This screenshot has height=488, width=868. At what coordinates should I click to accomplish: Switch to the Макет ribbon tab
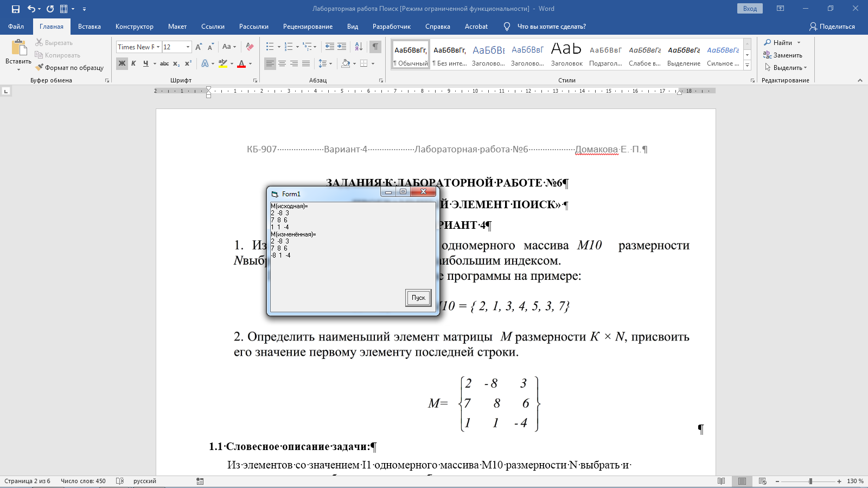pyautogui.click(x=177, y=26)
